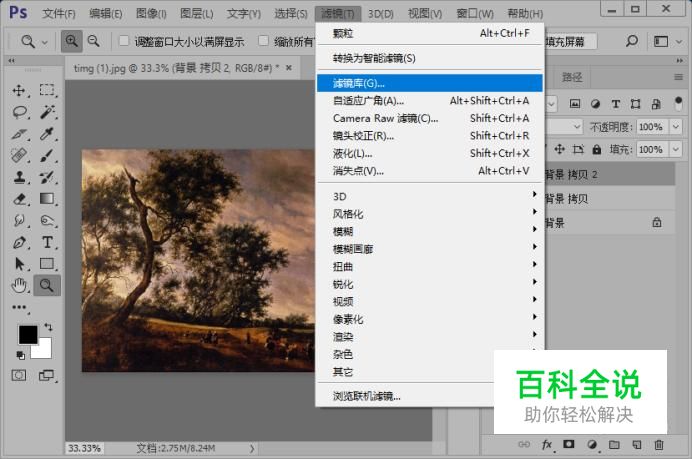Toggle the layer filter switch
The image size is (692, 459).
pos(678,104)
